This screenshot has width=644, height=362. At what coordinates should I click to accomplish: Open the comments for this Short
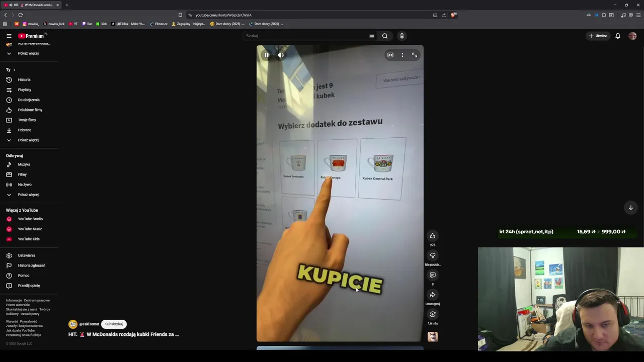[x=432, y=275]
